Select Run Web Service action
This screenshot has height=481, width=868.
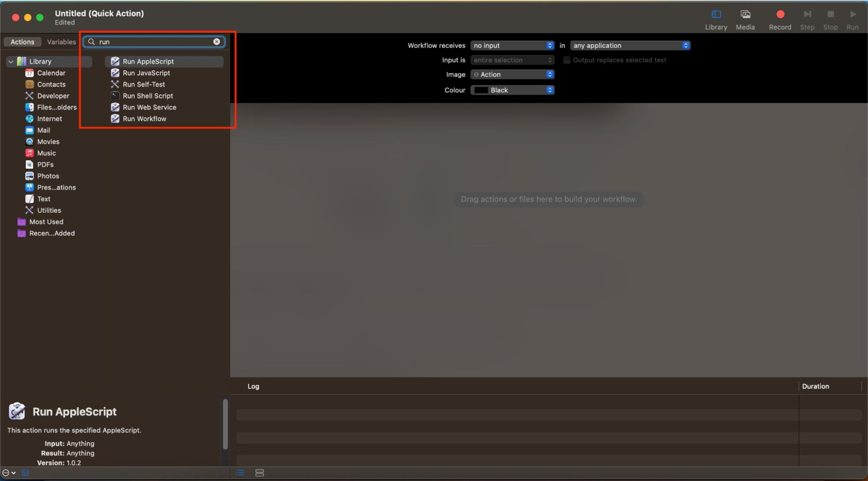tap(164, 107)
